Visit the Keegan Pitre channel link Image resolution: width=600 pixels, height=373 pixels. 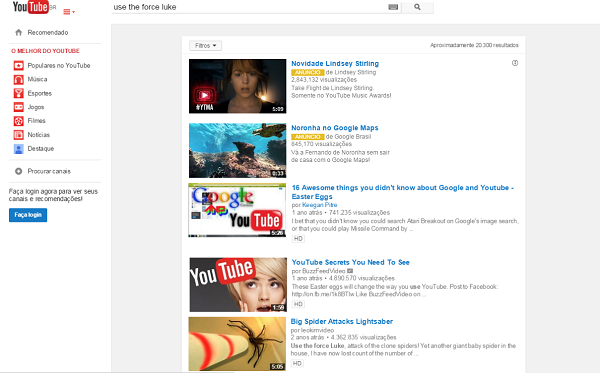pyautogui.click(x=320, y=205)
